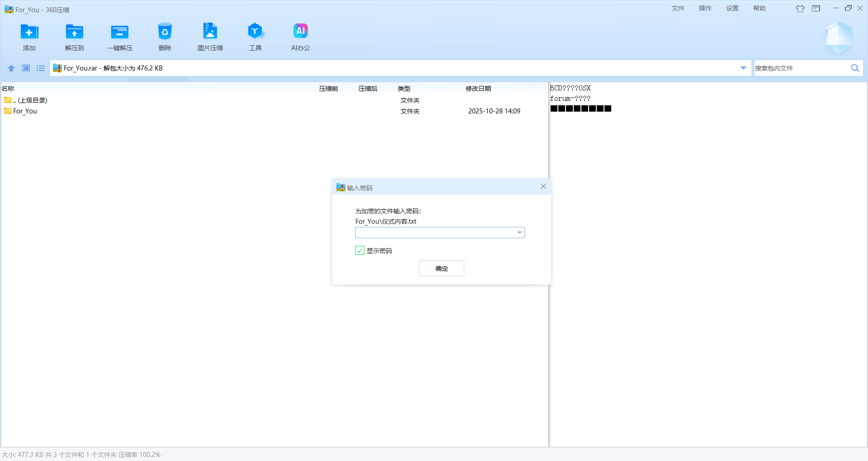
Task: Click the 添加 (Add) toolbar icon
Action: coord(29,32)
